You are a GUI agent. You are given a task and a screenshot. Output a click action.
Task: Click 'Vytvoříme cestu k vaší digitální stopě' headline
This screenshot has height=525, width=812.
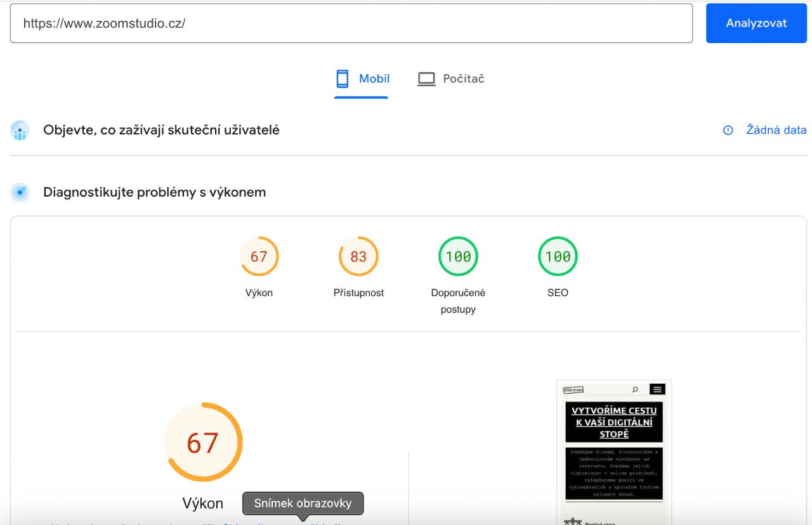point(614,422)
